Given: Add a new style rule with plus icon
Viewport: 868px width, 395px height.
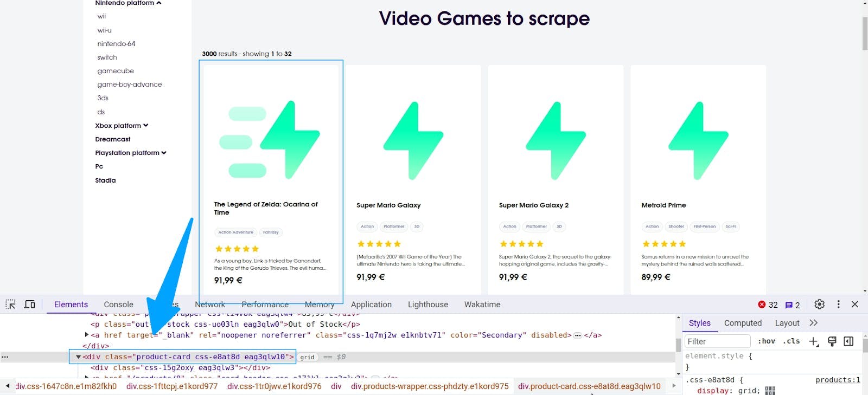Looking at the screenshot, I should (814, 341).
